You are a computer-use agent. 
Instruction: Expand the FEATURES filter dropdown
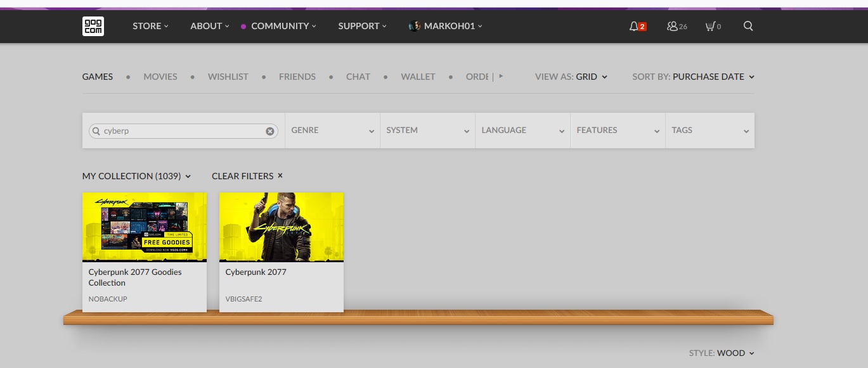(x=618, y=130)
